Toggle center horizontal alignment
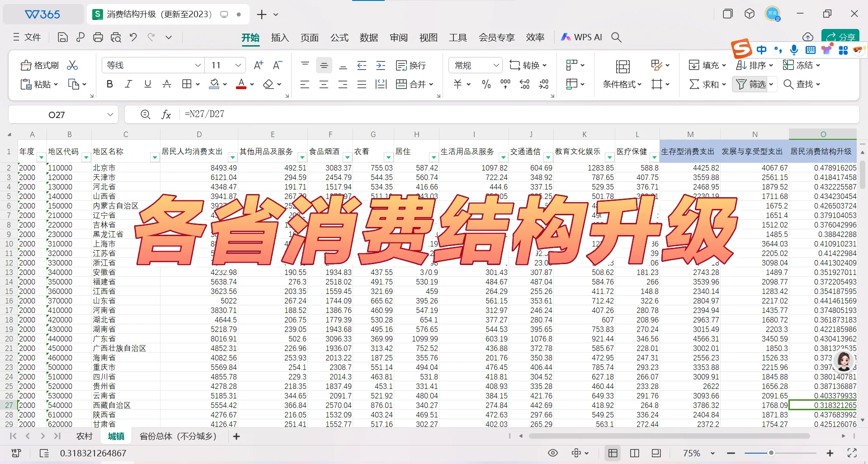The image size is (868, 464). tap(324, 84)
